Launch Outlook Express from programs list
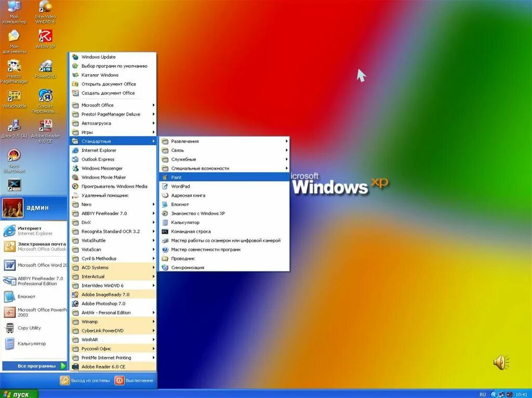Image resolution: width=532 pixels, height=398 pixels. pyautogui.click(x=113, y=159)
